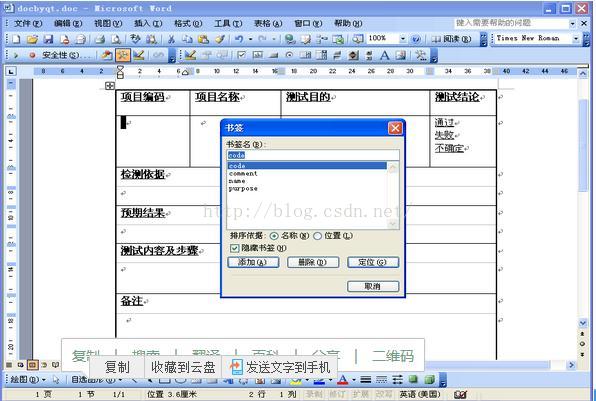Click the horizontal scrollbar right arrow
This screenshot has width=596, height=401.
tap(571, 365)
